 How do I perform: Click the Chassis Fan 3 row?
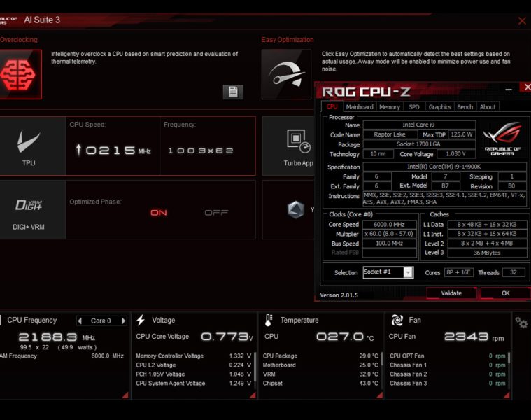(x=447, y=384)
